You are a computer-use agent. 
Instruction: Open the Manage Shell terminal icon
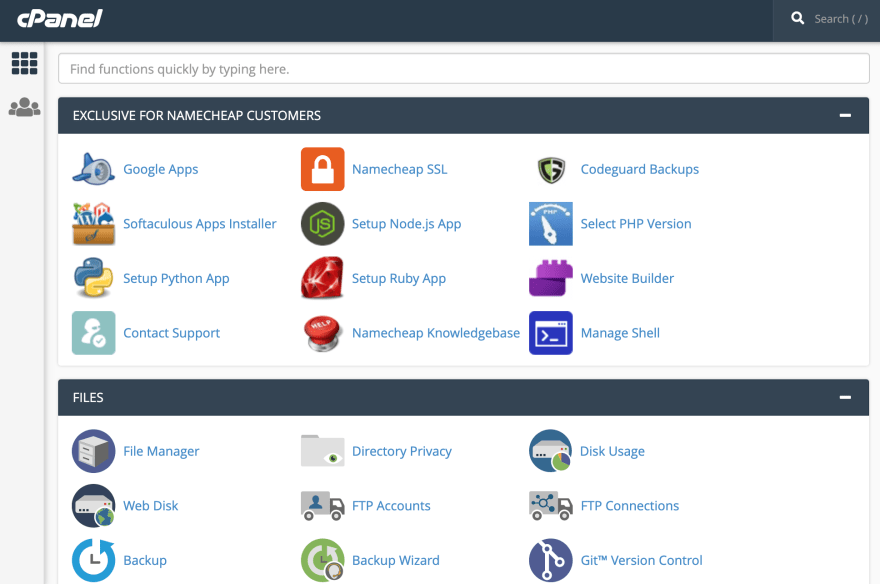551,333
